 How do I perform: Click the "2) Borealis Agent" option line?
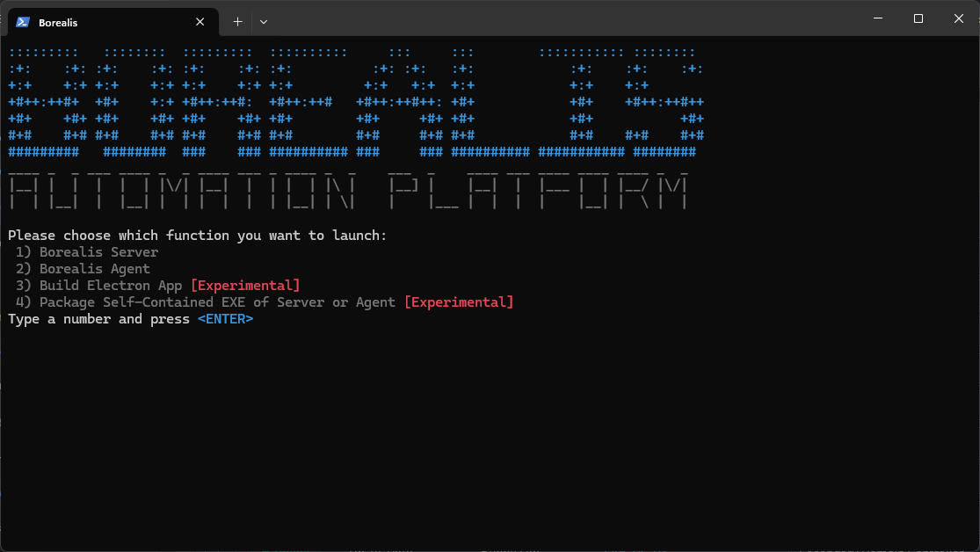pos(83,269)
